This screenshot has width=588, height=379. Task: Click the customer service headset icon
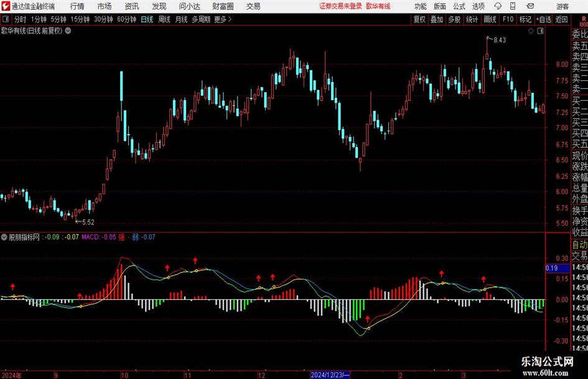[498, 6]
